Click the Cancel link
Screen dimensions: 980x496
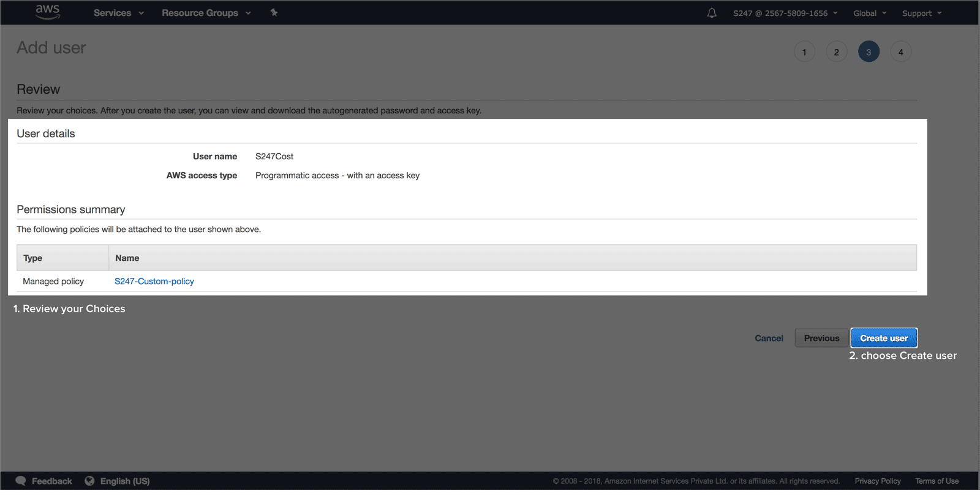(x=769, y=338)
